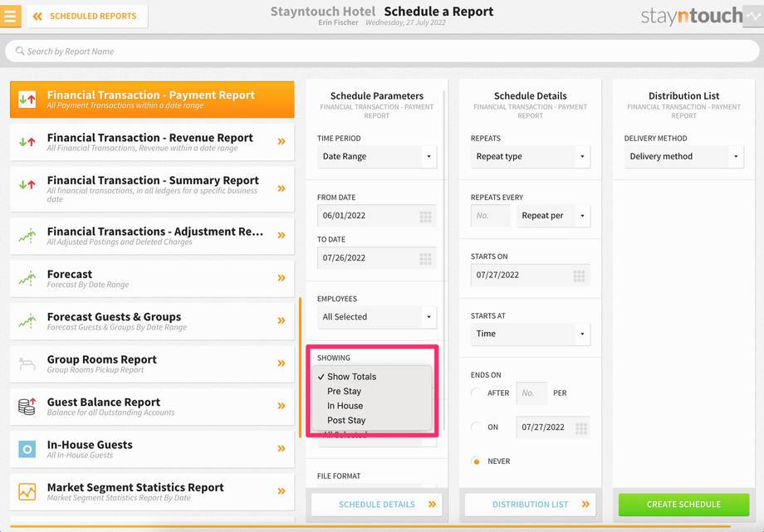Click Adjustment Report line chart icon
This screenshot has height=532, width=764.
pyautogui.click(x=27, y=236)
